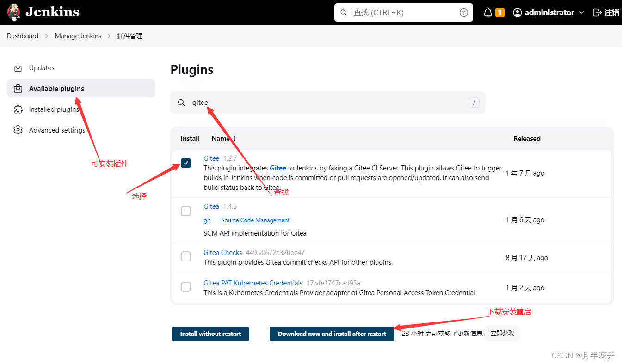Viewport: 622px width, 364px height.
Task: Focus the plugin search field containing gitee
Action: [327, 103]
